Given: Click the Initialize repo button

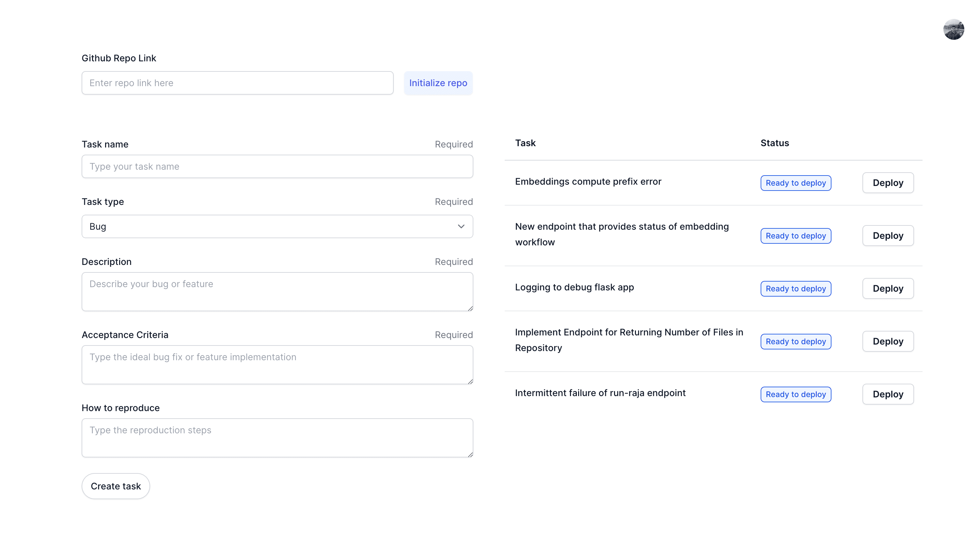Looking at the screenshot, I should [x=438, y=83].
